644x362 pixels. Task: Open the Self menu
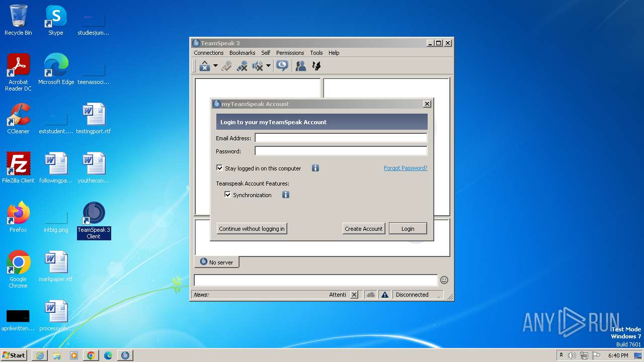tap(266, 53)
